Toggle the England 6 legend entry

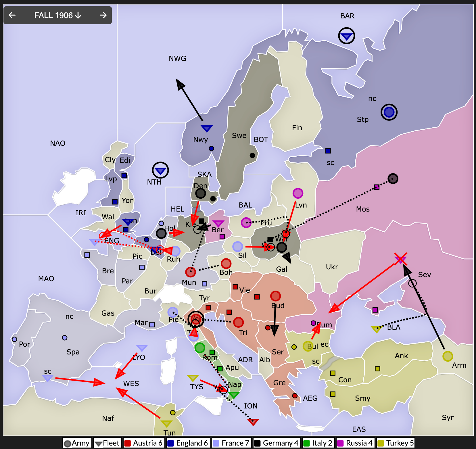[x=188, y=443]
